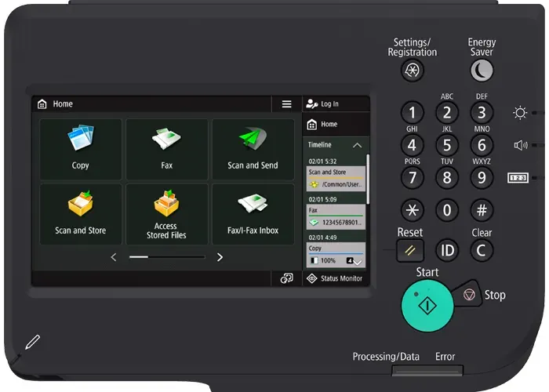
Task: Tap numeric key 9 WXYZ
Action: [482, 178]
